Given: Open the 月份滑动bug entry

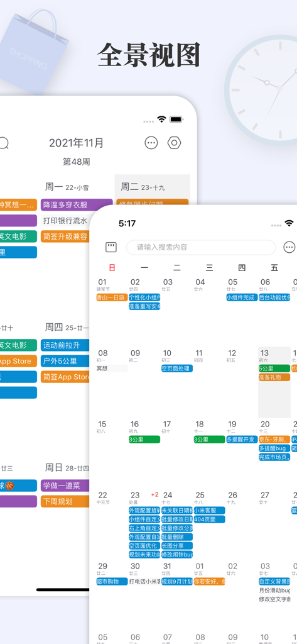Looking at the screenshot, I should click(x=274, y=590).
